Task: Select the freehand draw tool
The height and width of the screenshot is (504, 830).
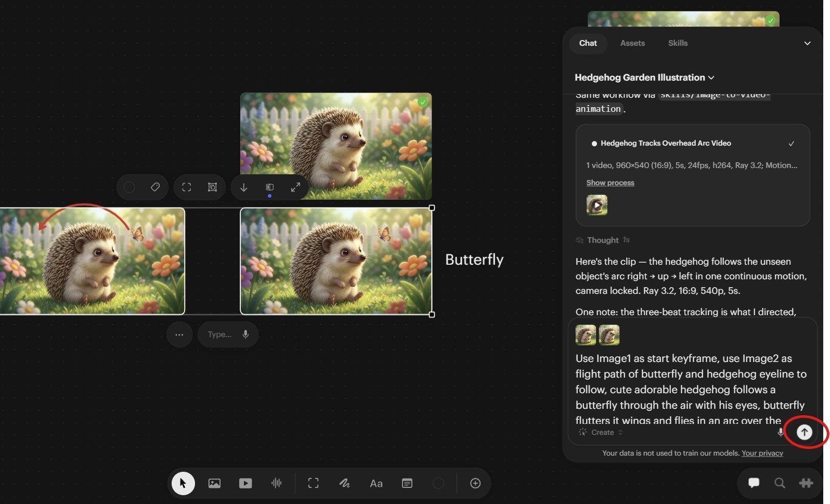Action: 344,483
